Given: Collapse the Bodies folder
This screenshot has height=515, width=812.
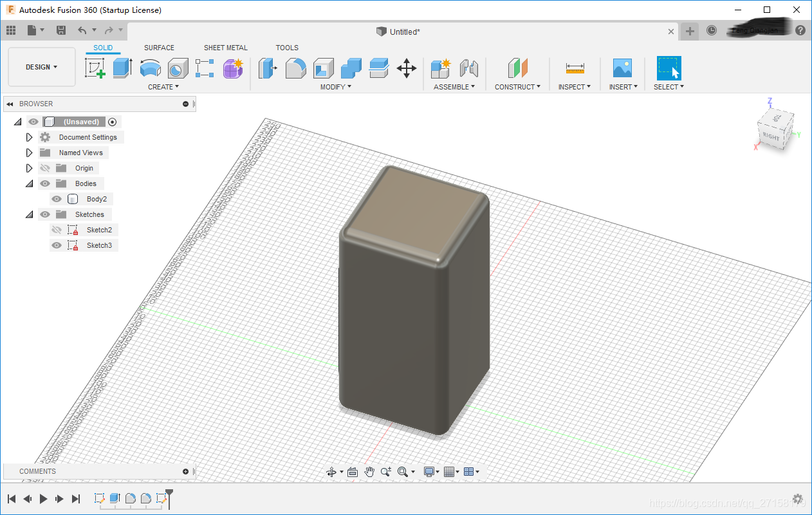Looking at the screenshot, I should 29,183.
